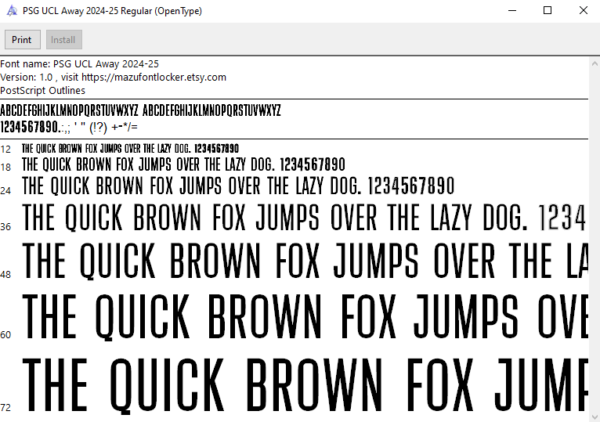Viewport: 600px width, 422px height.
Task: Click the Print button
Action: [23, 40]
